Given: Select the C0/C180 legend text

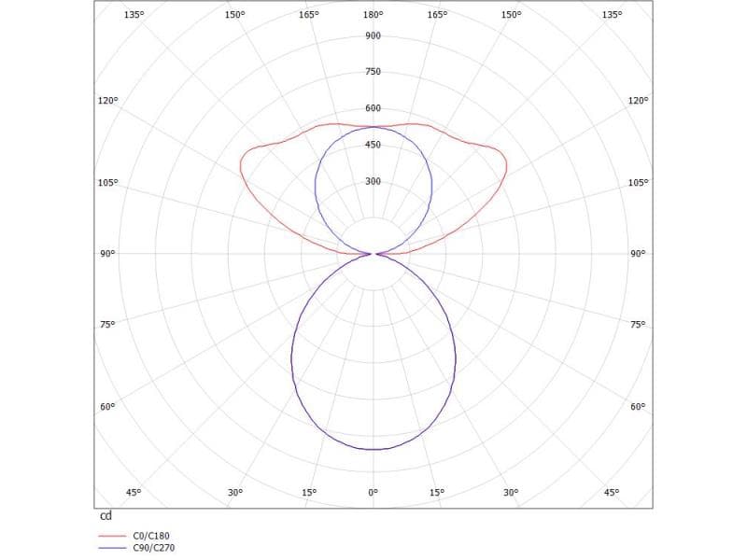Looking at the screenshot, I should [x=153, y=536].
